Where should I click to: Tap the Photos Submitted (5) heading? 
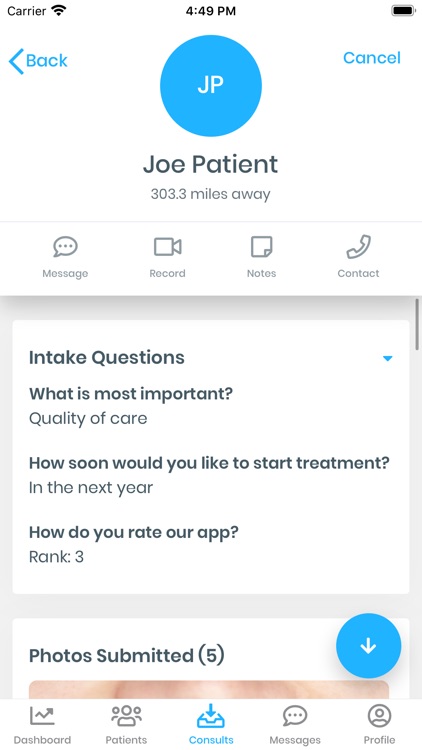[x=127, y=655]
